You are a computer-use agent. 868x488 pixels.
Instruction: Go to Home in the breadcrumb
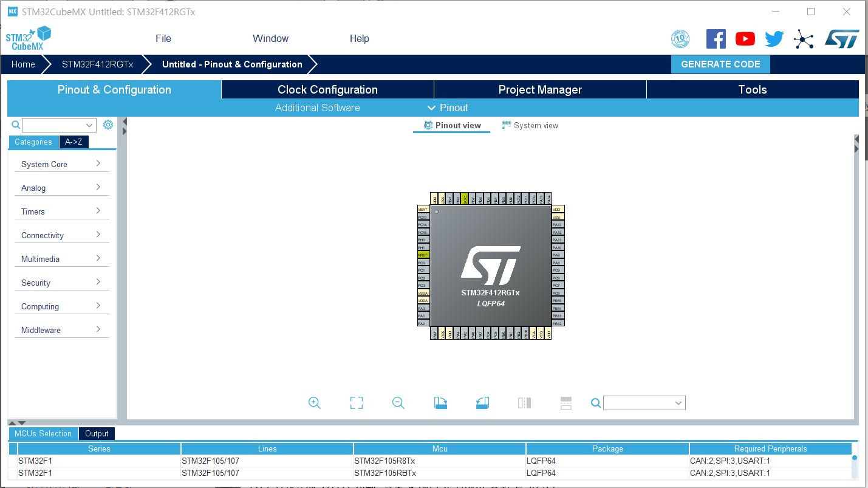23,64
